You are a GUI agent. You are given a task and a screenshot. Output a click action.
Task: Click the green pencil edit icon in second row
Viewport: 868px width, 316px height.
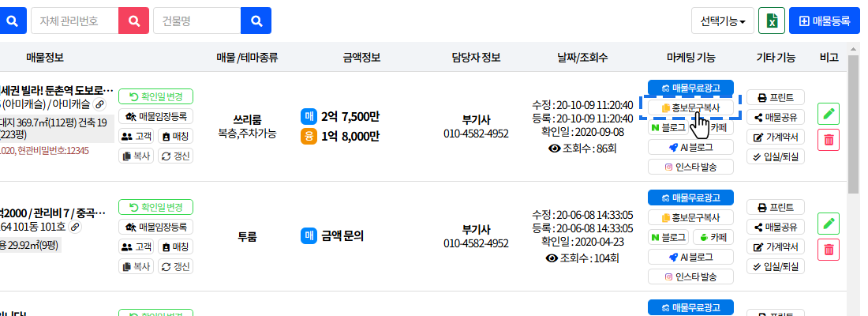pos(829,224)
